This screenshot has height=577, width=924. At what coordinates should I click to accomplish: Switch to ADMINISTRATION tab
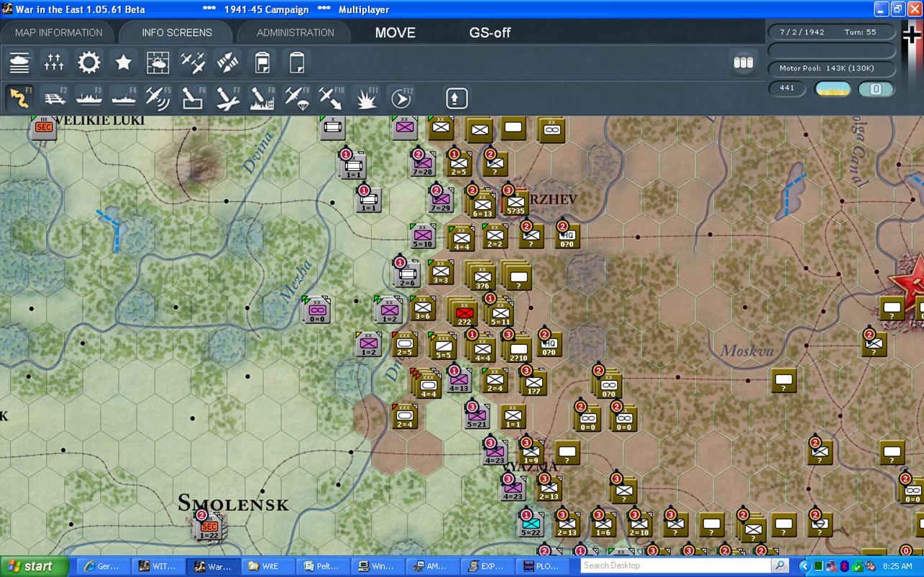click(x=295, y=32)
